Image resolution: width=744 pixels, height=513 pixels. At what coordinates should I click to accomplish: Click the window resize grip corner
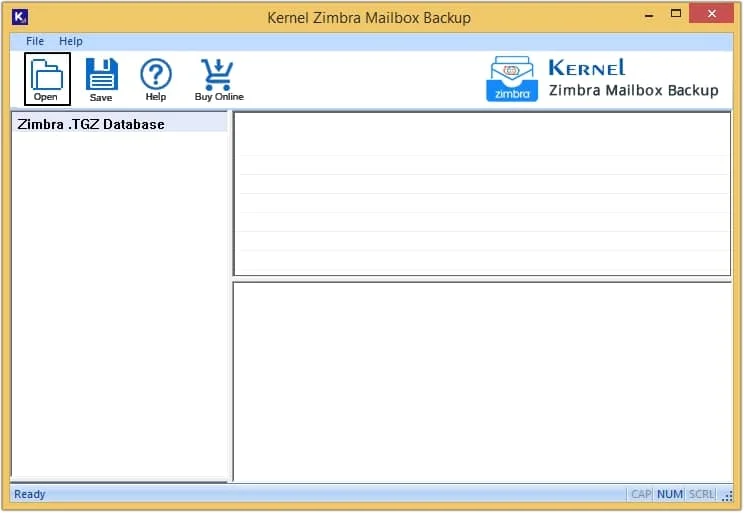coord(727,496)
